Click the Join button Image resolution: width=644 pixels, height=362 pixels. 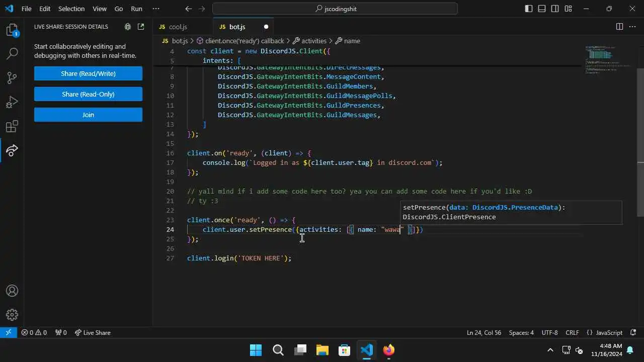(88, 115)
